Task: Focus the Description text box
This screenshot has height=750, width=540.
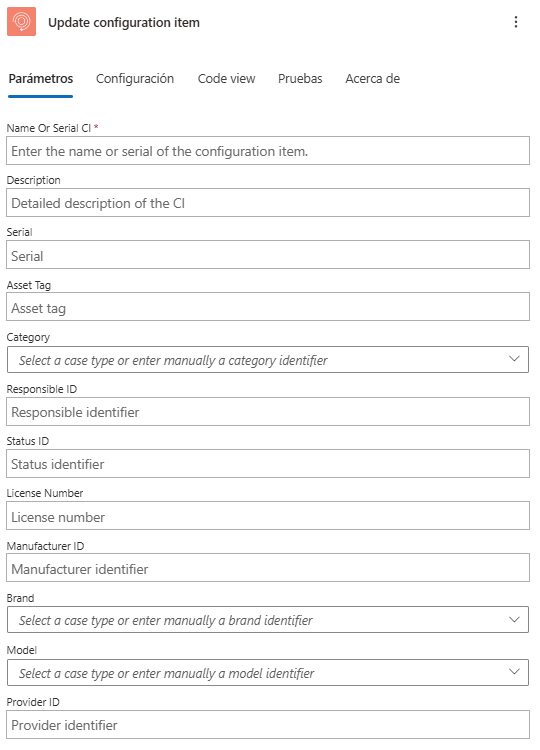Action: coord(268,203)
